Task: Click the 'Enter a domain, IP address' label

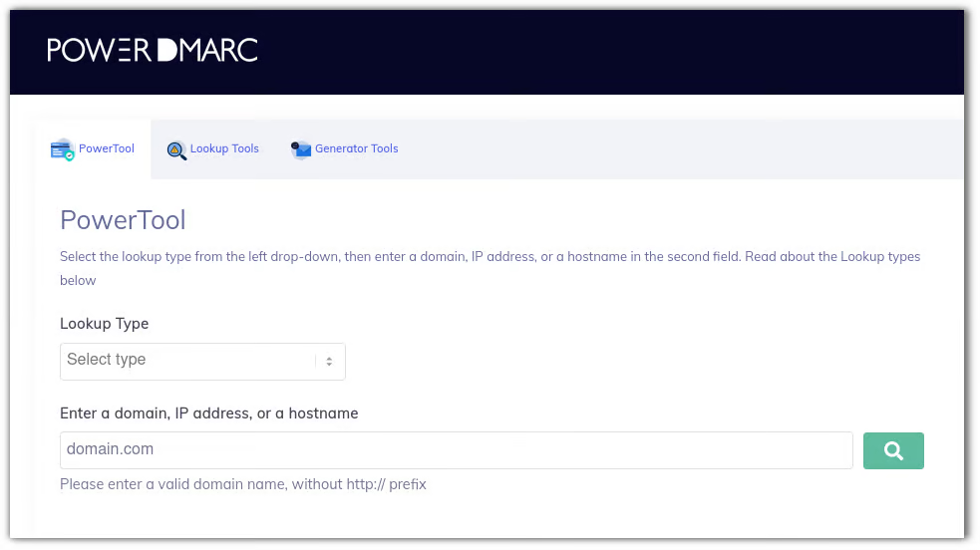Action: pyautogui.click(x=208, y=413)
